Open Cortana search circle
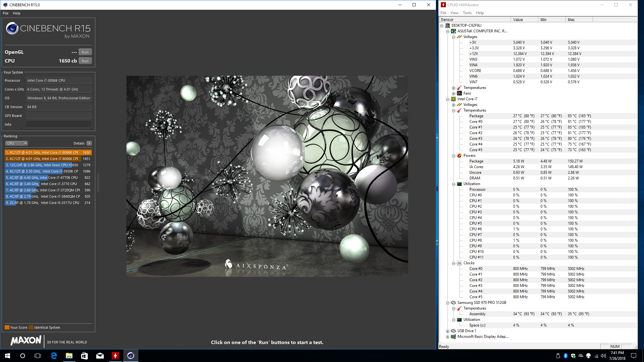 click(x=23, y=356)
